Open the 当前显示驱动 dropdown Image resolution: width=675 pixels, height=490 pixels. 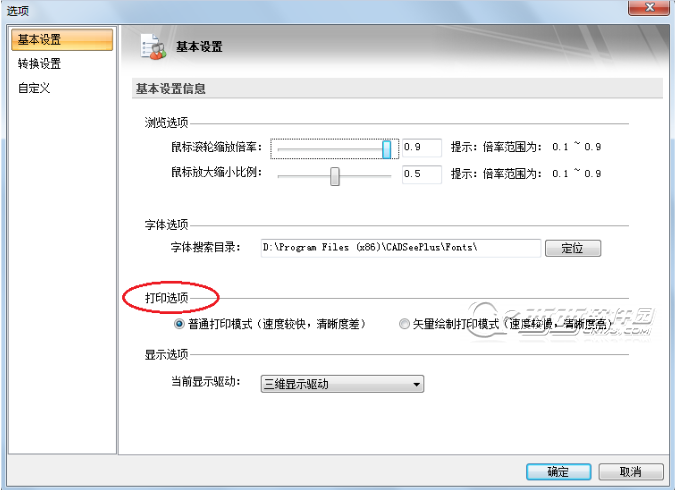tap(342, 384)
